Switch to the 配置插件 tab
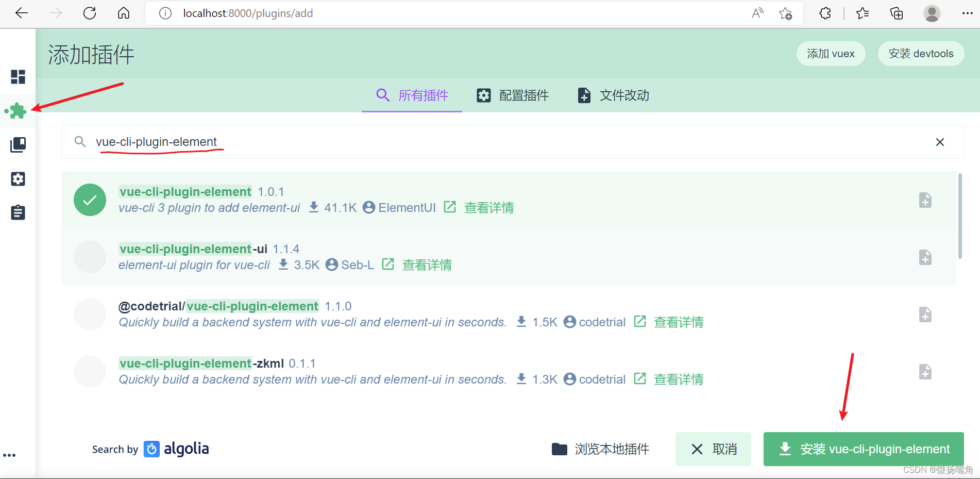The width and height of the screenshot is (980, 479). point(523,95)
